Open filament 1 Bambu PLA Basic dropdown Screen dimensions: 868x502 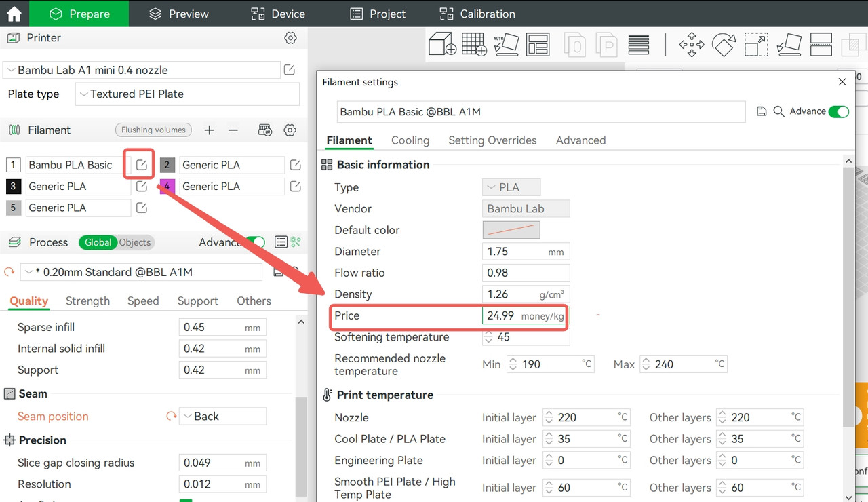78,165
